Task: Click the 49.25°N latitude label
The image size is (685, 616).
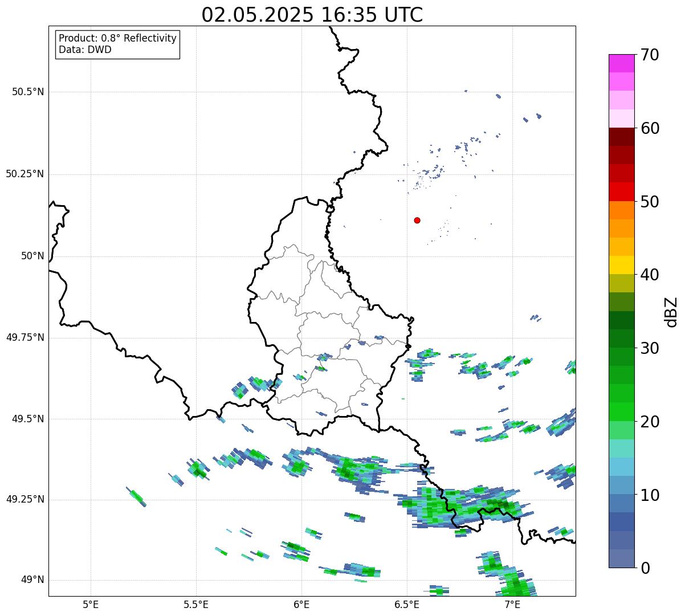Action: coord(25,500)
